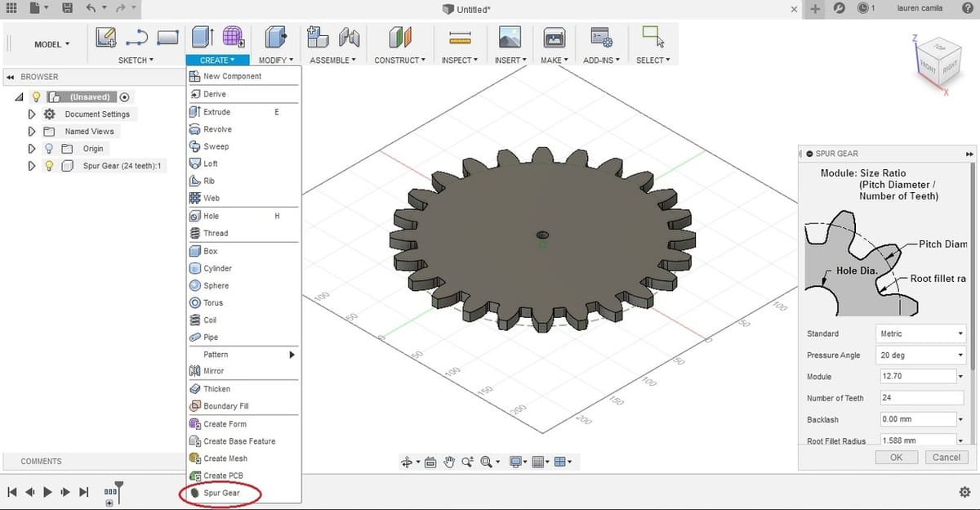980x510 pixels.
Task: Collapse the Browser panel arrows
Action: point(10,77)
